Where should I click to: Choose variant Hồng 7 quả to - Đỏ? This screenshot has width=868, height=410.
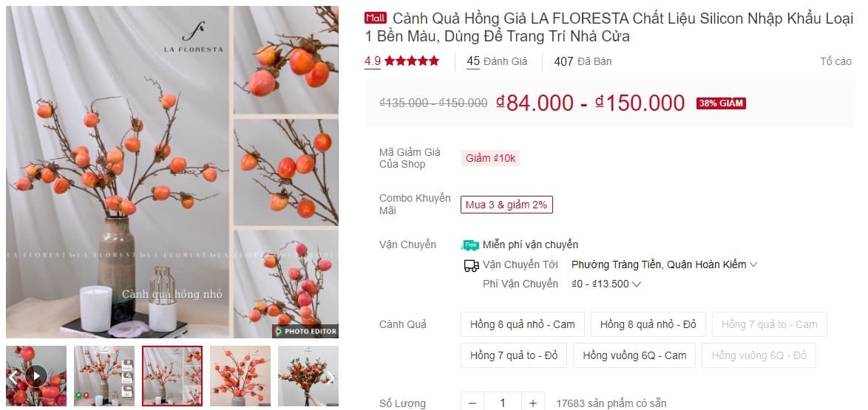514,355
